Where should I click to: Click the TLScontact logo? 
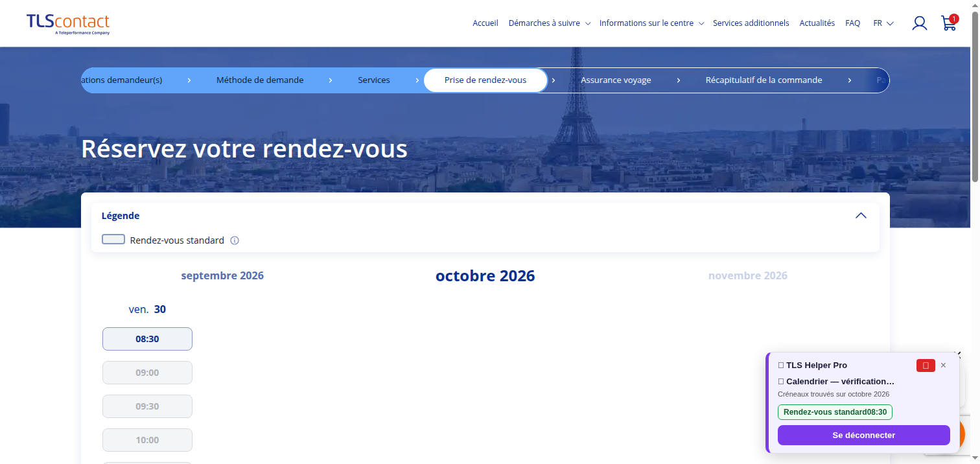68,24
